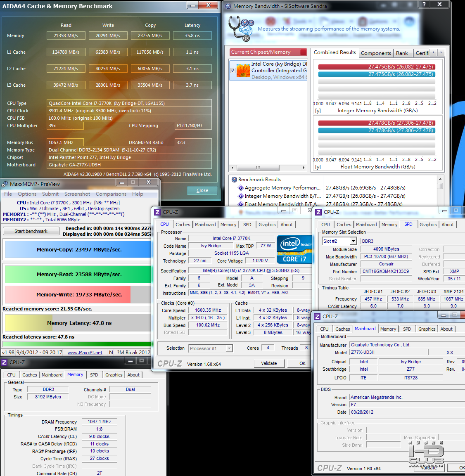
Task: Open the www.MaxxPI.net link
Action: point(85,353)
